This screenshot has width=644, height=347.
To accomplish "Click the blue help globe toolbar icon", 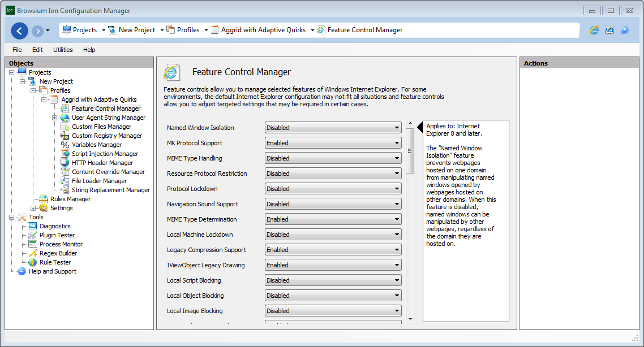I will 624,30.
